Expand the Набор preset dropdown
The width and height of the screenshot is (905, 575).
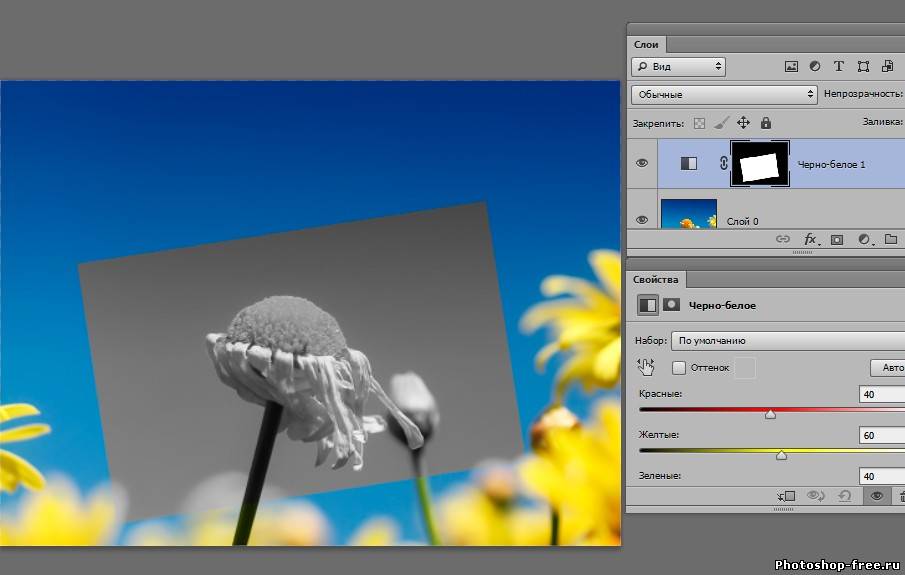tap(786, 340)
